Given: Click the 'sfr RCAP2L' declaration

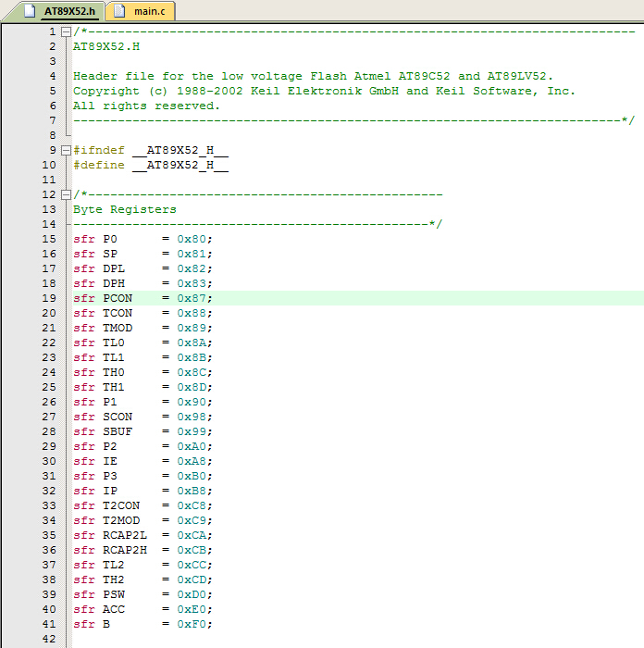Looking at the screenshot, I should (x=142, y=536).
